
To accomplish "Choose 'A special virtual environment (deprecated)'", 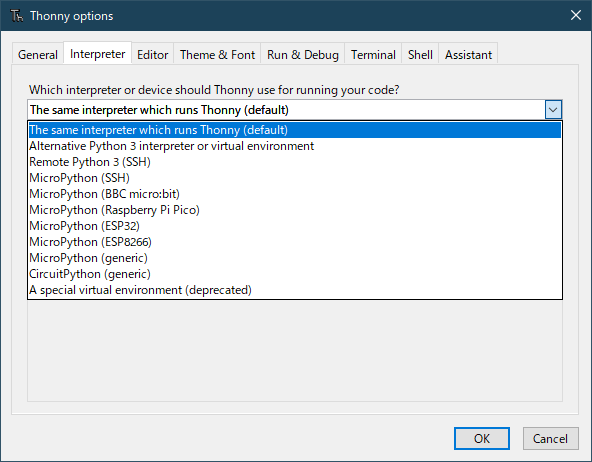I will tap(295, 290).
